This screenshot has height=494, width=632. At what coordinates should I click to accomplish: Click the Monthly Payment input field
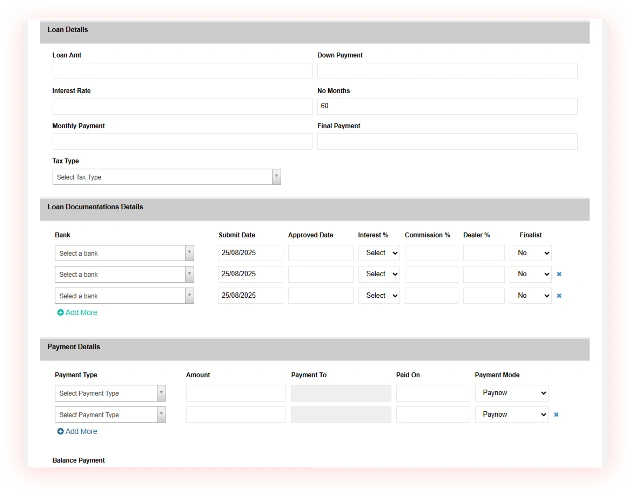click(182, 141)
